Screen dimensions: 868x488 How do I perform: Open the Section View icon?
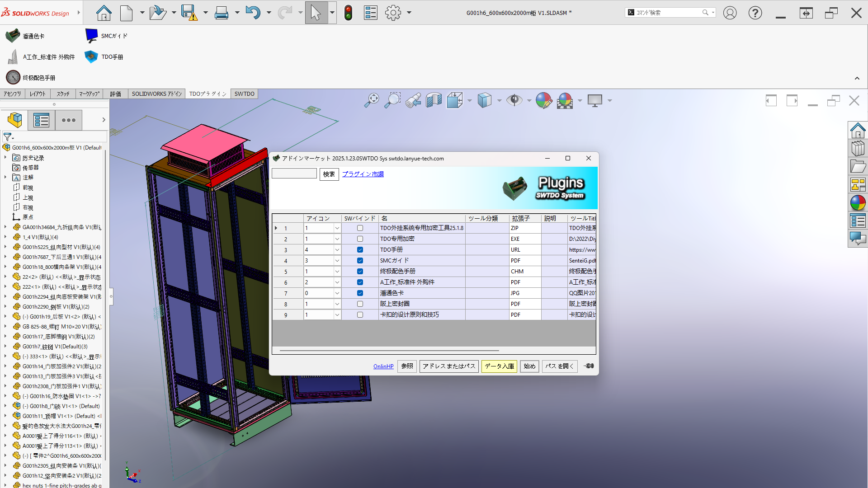tap(434, 100)
